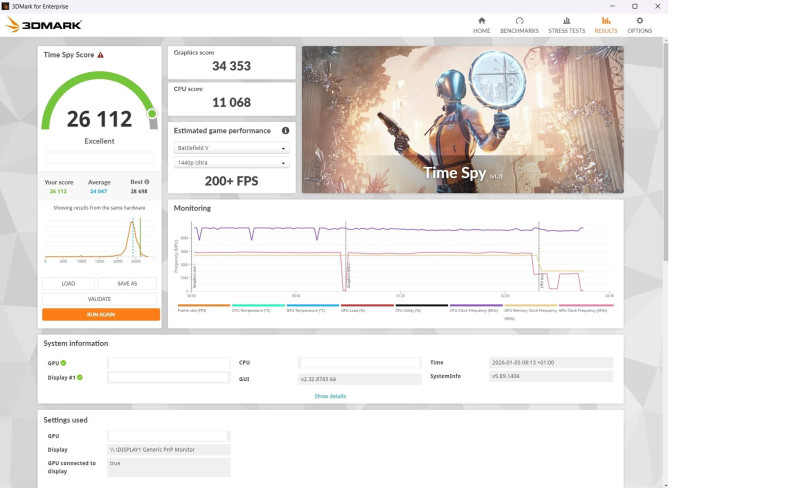Click the estimated game performance info icon
This screenshot has width=800, height=488.
(x=285, y=131)
